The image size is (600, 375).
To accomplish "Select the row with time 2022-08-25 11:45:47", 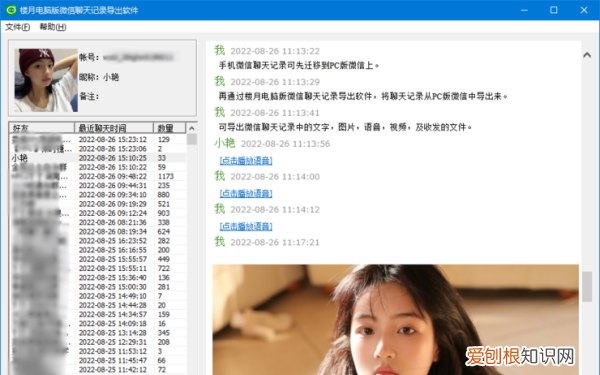I will [98, 360].
